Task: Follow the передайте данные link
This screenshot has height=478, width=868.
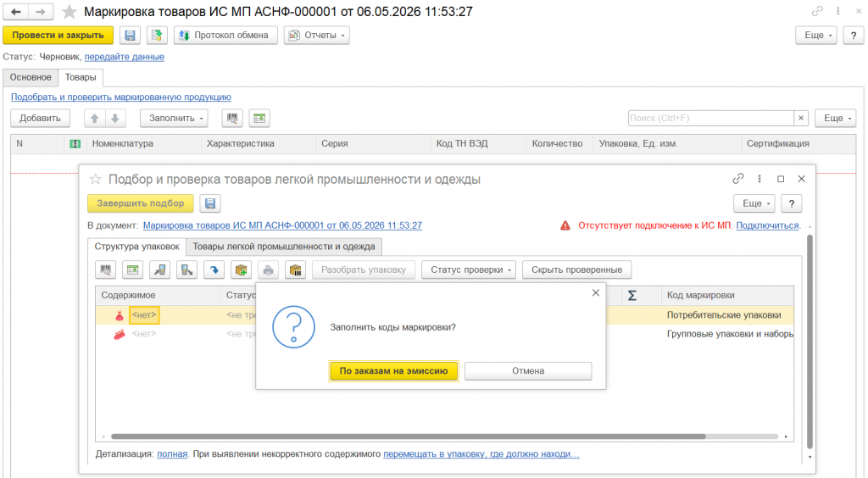Action: [125, 57]
